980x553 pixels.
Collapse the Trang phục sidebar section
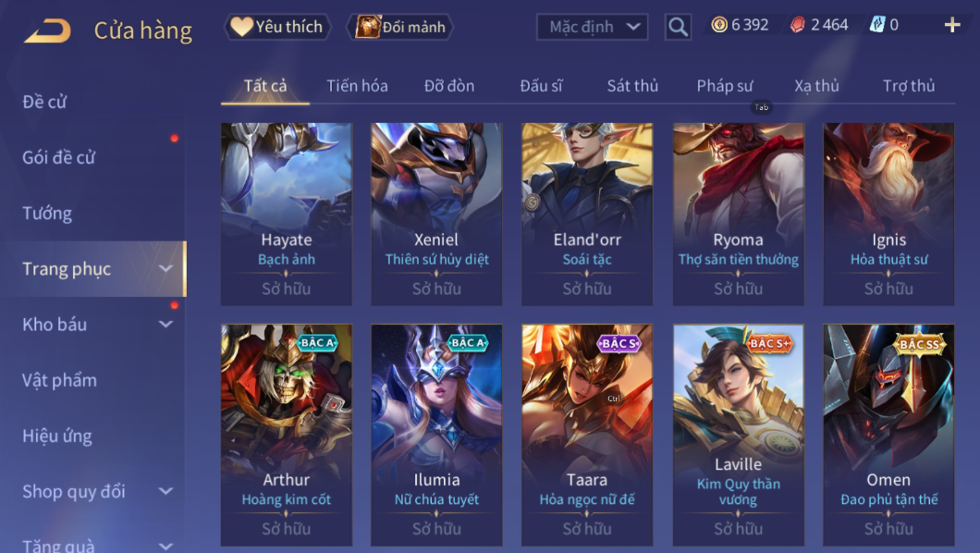(x=165, y=269)
